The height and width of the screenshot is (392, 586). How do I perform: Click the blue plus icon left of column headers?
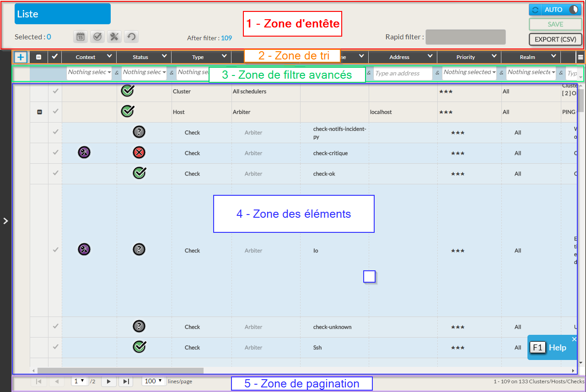point(21,57)
